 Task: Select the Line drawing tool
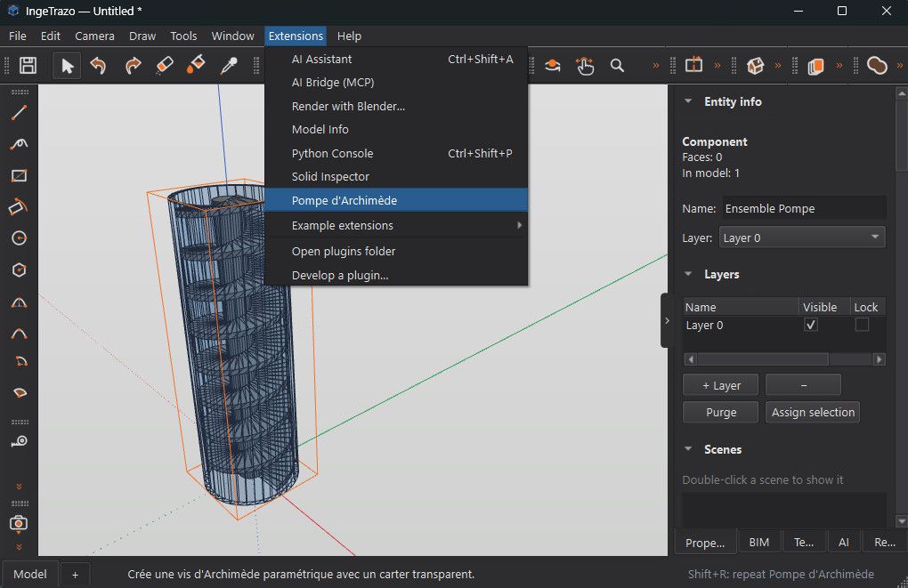(19, 112)
